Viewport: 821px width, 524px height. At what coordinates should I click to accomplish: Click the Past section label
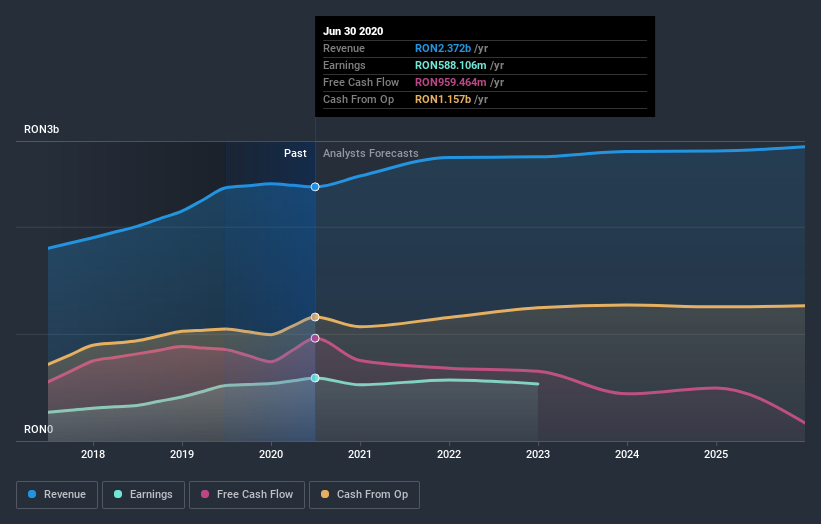295,153
